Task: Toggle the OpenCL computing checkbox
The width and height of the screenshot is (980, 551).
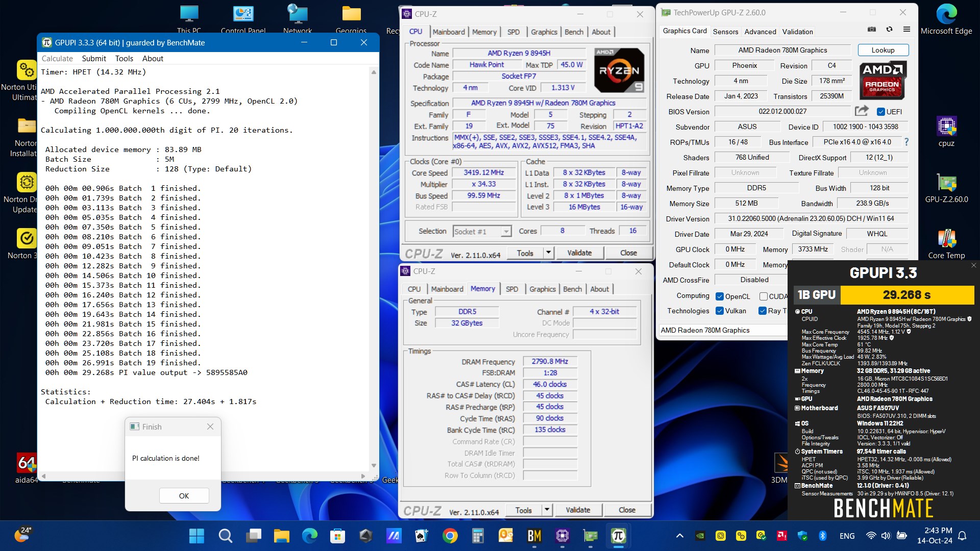Action: 720,296
